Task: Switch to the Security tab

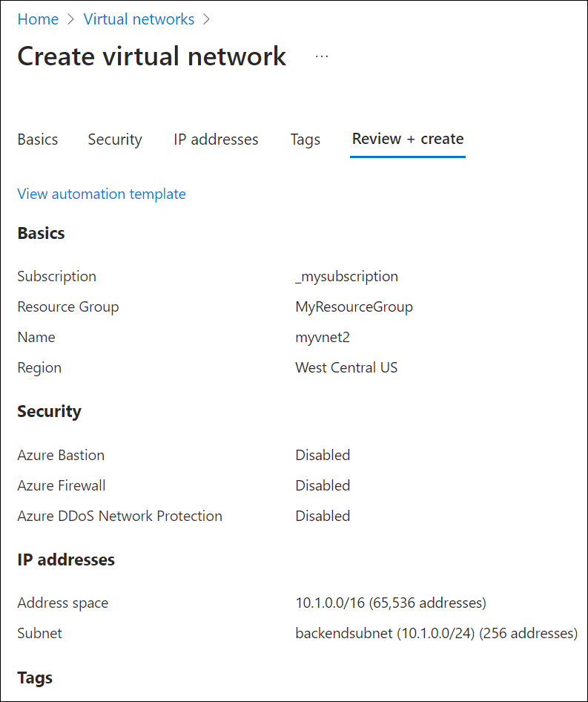Action: click(x=115, y=140)
